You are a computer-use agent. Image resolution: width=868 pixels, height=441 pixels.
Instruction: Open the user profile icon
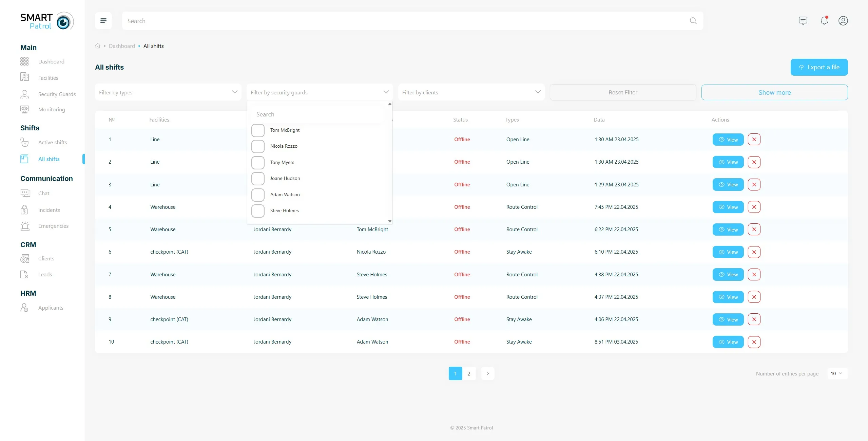pos(843,21)
